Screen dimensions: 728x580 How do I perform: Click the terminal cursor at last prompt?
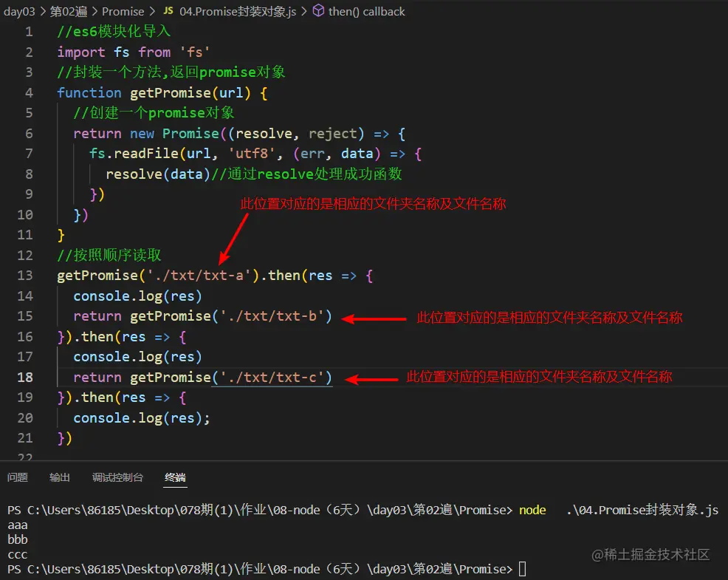point(522,569)
